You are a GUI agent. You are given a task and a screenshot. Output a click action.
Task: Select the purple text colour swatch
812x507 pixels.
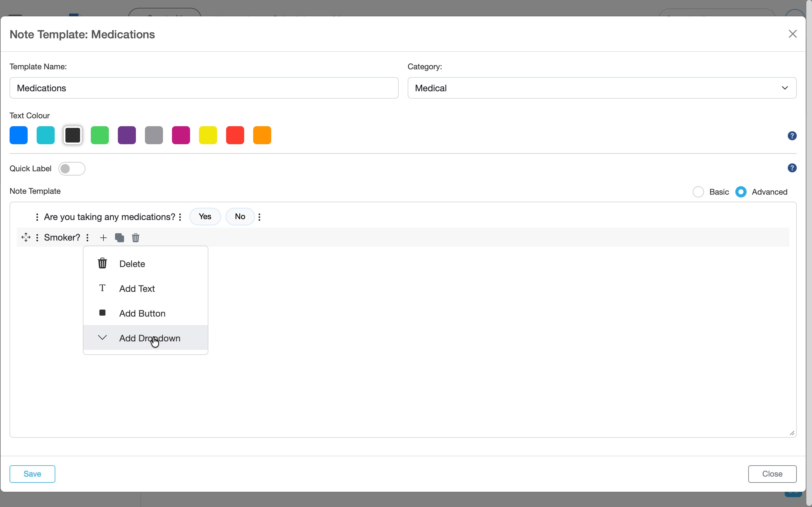point(127,135)
